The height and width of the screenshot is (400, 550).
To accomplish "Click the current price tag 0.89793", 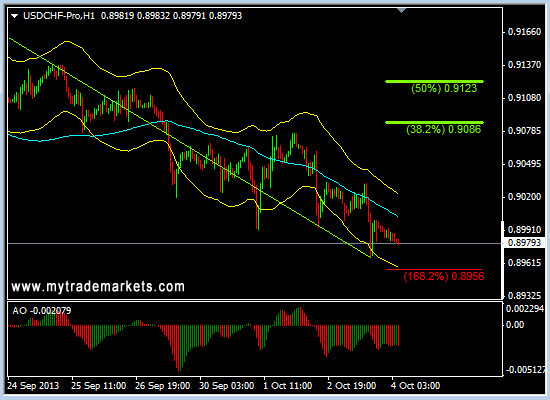I will (x=524, y=242).
